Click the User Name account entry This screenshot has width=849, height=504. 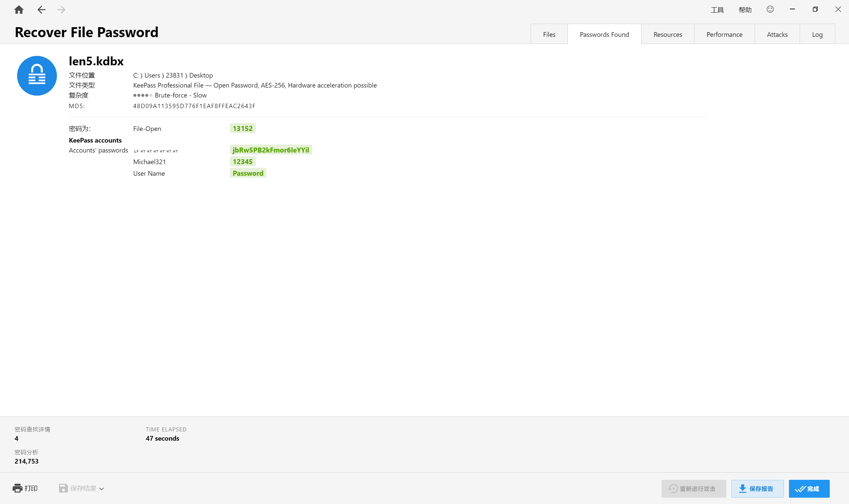pos(149,173)
